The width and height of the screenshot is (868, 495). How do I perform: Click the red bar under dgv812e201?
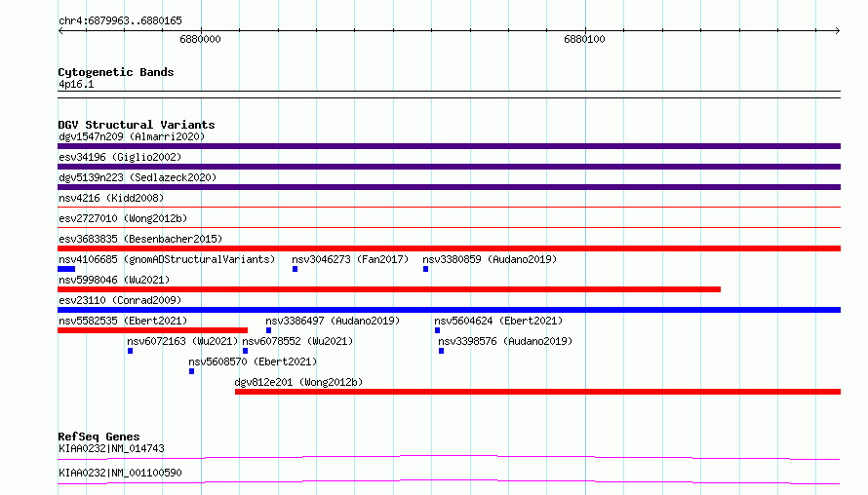[537, 392]
